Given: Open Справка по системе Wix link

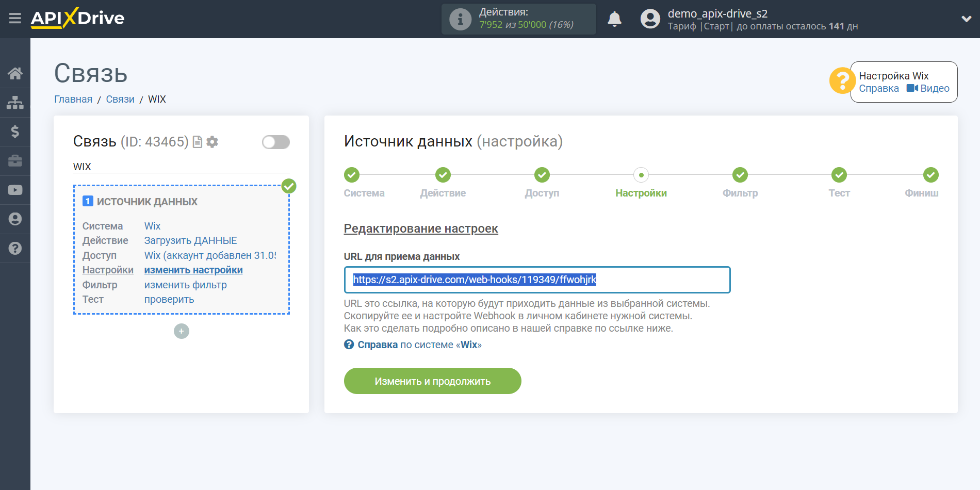Looking at the screenshot, I should coord(413,345).
